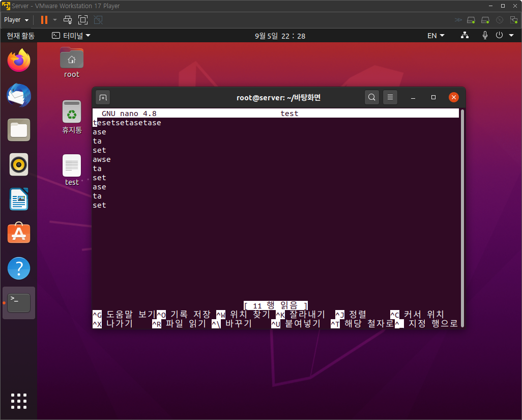Click the network status icon in top bar
The height and width of the screenshot is (420, 522).
(x=465, y=35)
